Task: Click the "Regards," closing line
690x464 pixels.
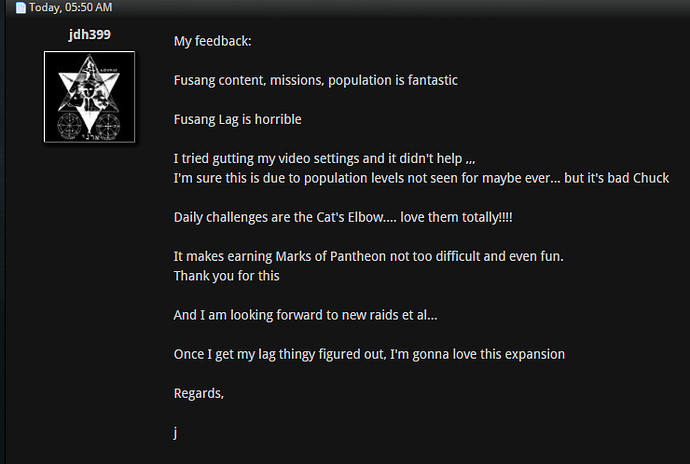Action: [x=199, y=394]
